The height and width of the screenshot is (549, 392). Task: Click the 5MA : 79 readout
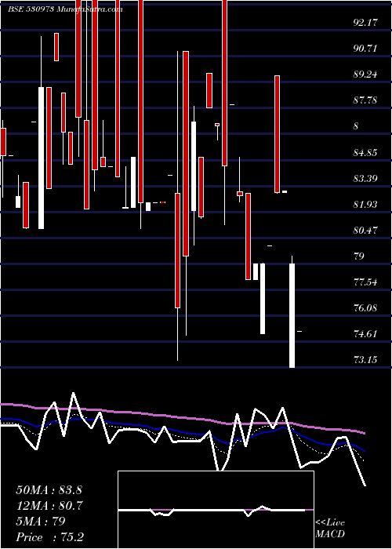41,522
